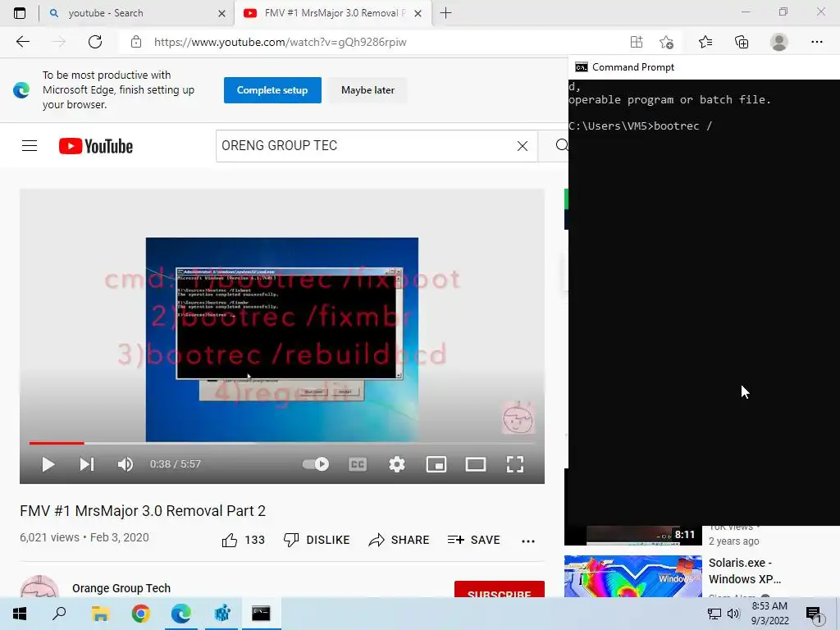Open taskbar search
Image resolution: width=840 pixels, height=630 pixels.
(x=59, y=614)
